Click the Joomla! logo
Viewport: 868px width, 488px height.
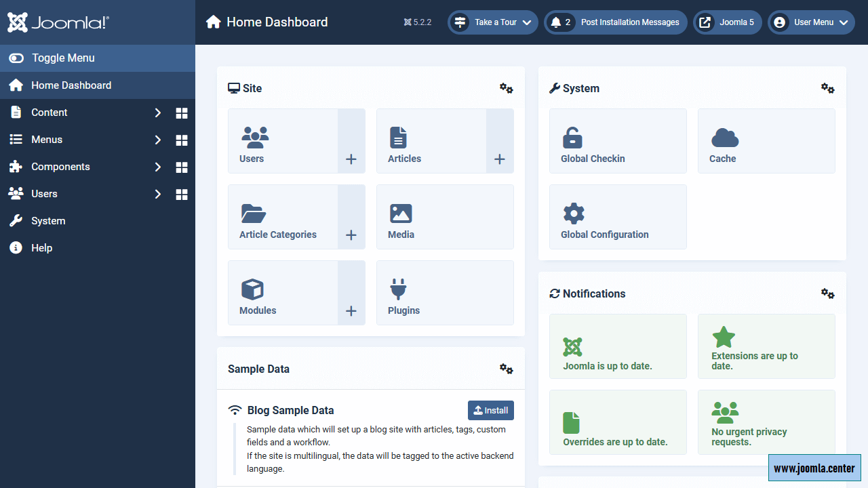(x=58, y=22)
